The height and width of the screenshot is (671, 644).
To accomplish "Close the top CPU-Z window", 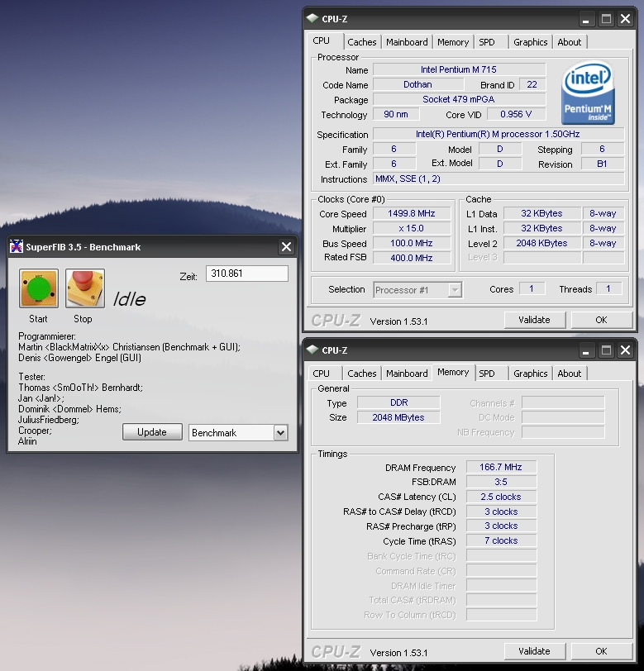I will 626,19.
